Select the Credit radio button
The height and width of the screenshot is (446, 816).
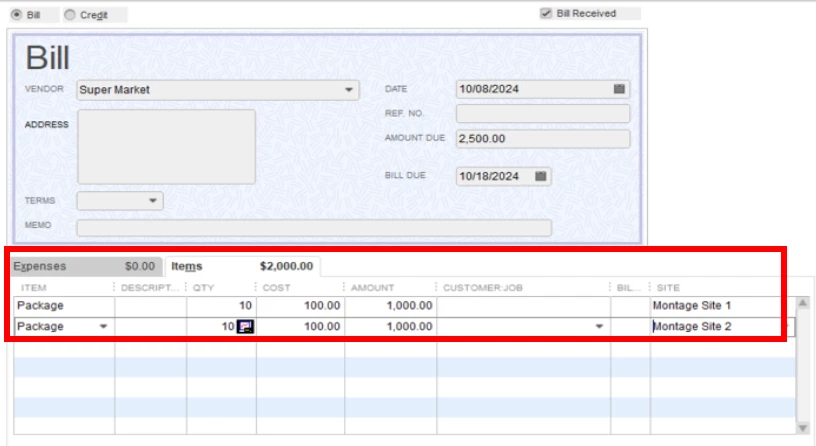click(x=70, y=15)
